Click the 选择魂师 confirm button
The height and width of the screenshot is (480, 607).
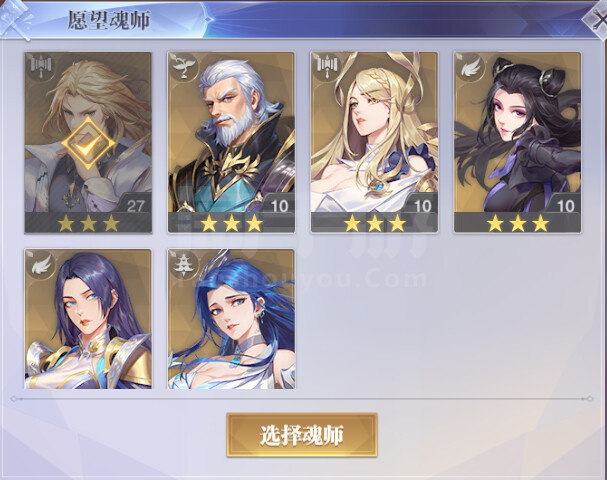(302, 435)
